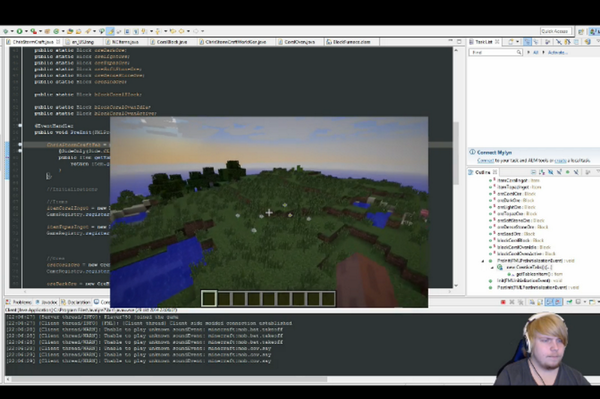600x399 pixels.
Task: Click the Task List Find field
Action: (x=495, y=52)
